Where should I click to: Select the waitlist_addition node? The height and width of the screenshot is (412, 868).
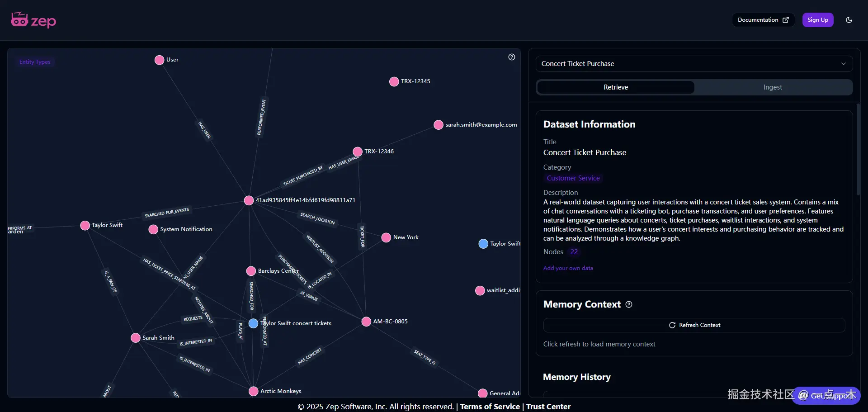point(480,290)
